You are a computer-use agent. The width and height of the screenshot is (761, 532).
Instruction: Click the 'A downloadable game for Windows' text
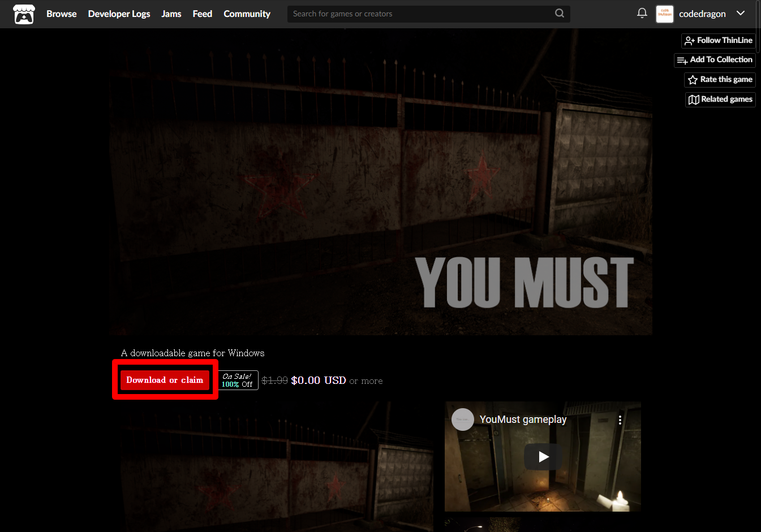192,353
